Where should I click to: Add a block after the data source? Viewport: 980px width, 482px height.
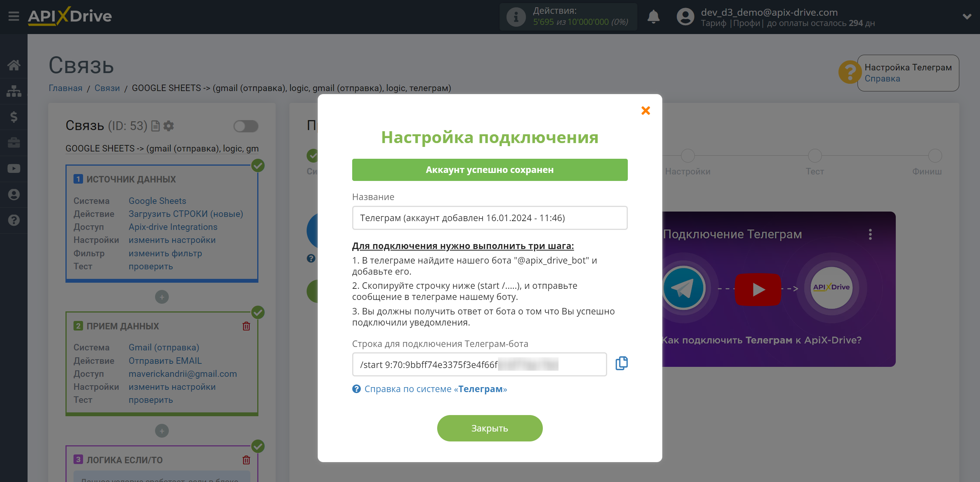(x=162, y=297)
